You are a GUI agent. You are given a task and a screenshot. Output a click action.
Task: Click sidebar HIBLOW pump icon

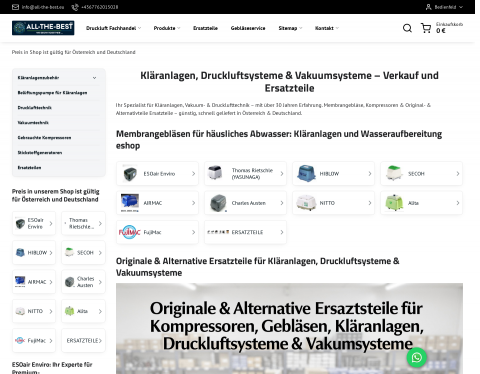click(20, 253)
